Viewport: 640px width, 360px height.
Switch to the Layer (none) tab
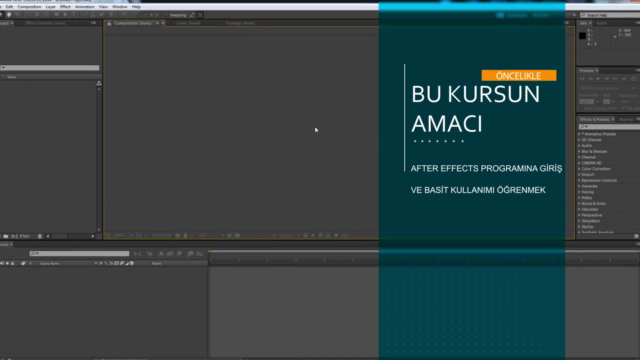[x=188, y=23]
